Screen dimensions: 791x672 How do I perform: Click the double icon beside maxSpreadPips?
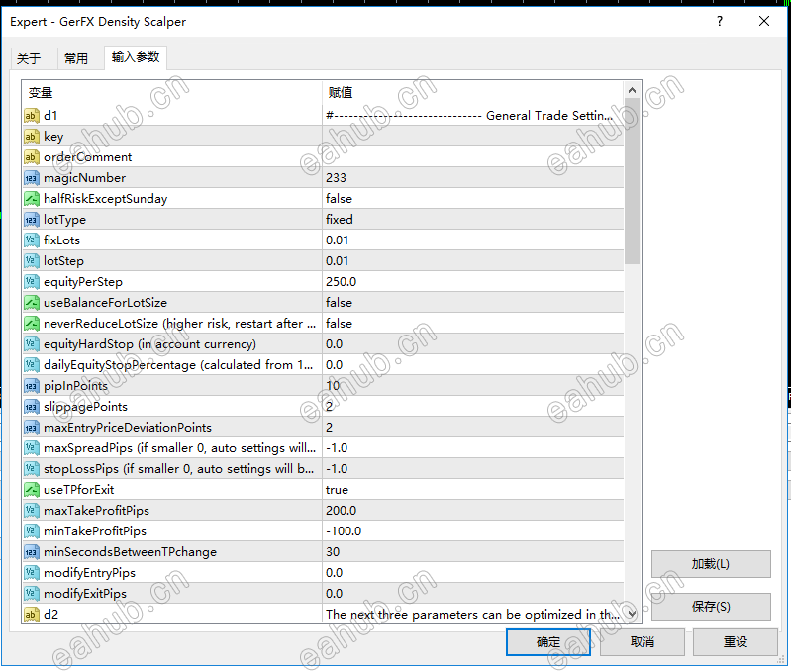click(x=32, y=448)
